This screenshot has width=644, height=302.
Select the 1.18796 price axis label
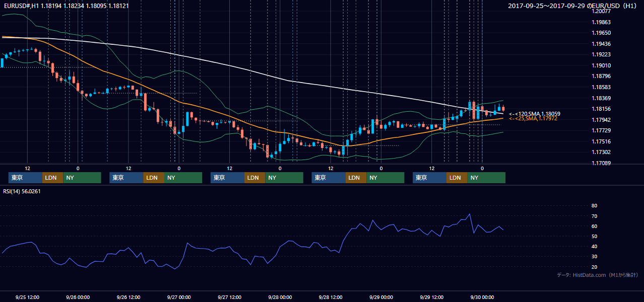click(601, 76)
